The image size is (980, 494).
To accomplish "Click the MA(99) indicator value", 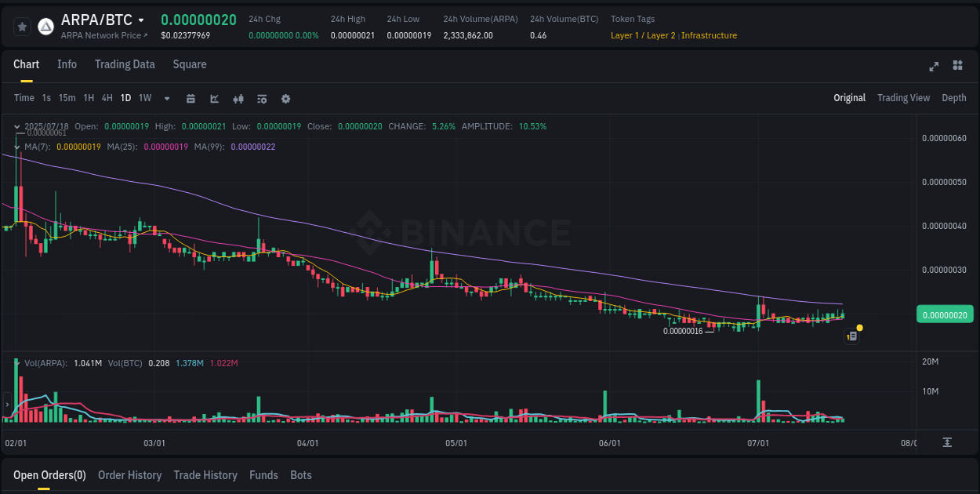I will (252, 147).
